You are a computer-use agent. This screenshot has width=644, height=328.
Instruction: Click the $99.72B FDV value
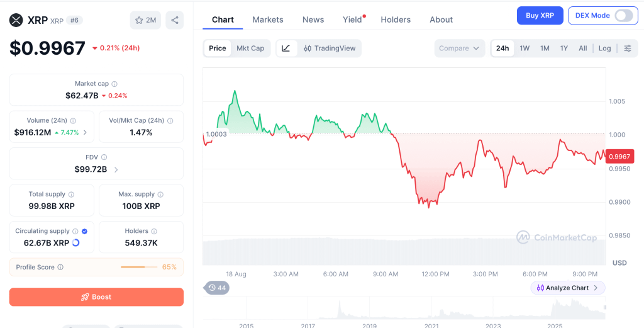(91, 169)
